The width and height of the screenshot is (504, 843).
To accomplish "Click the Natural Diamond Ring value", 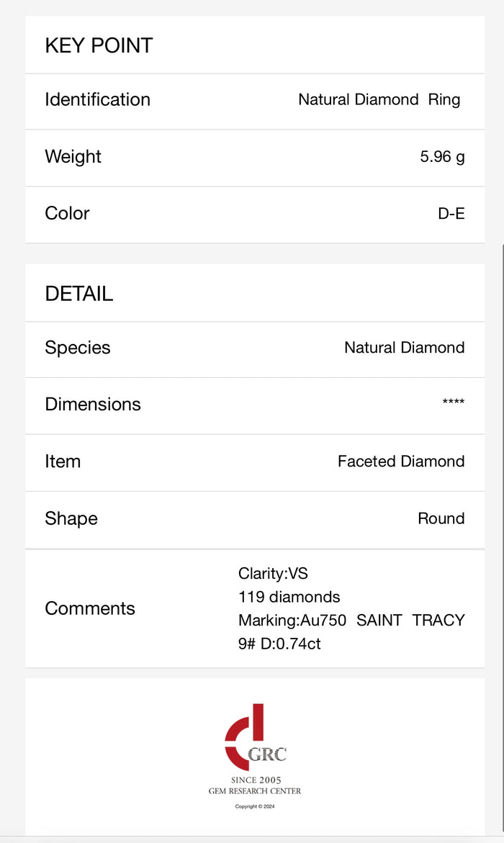I will tap(379, 99).
